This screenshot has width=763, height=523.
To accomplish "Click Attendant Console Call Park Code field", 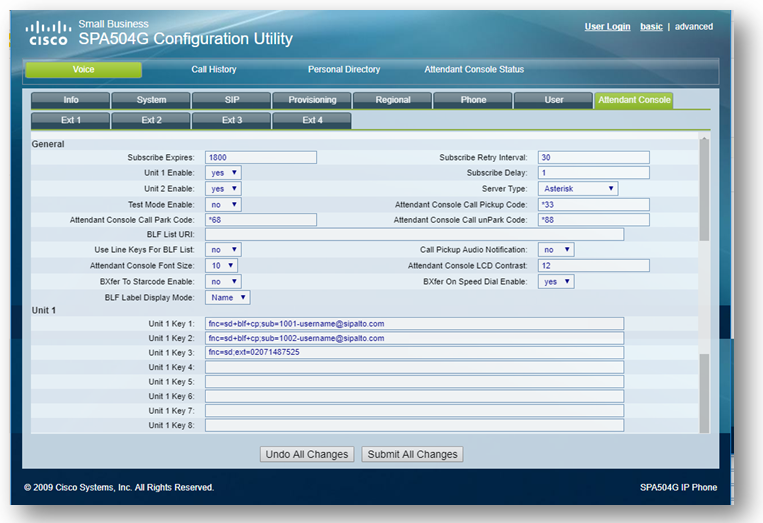I will pyautogui.click(x=261, y=220).
